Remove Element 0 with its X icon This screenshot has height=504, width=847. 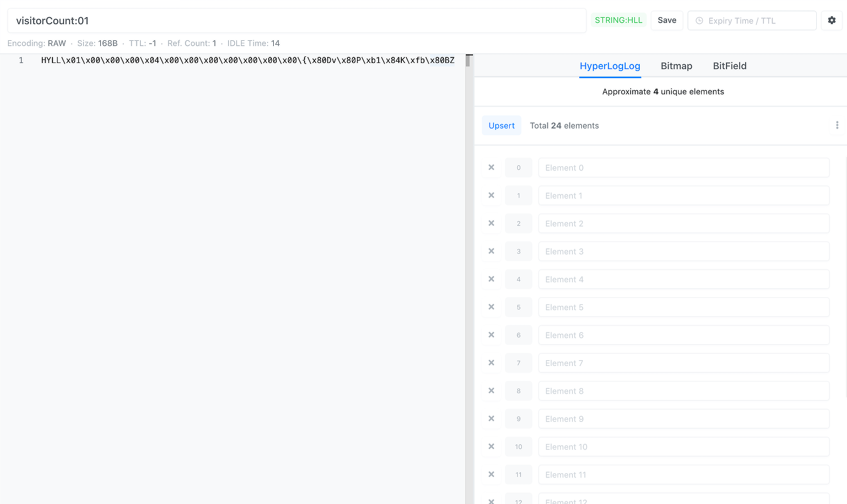tap(492, 167)
